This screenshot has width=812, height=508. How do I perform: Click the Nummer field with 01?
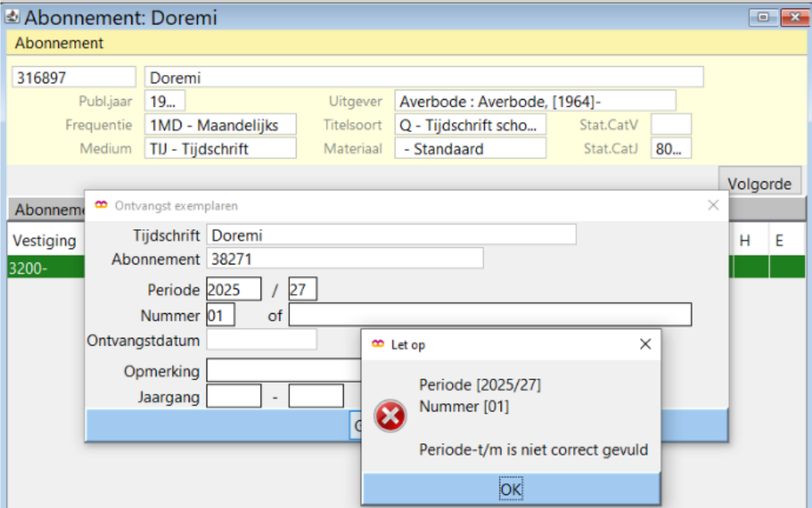point(221,316)
